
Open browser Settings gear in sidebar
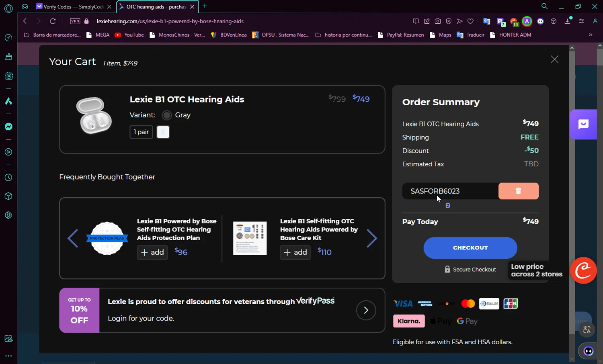(8, 215)
